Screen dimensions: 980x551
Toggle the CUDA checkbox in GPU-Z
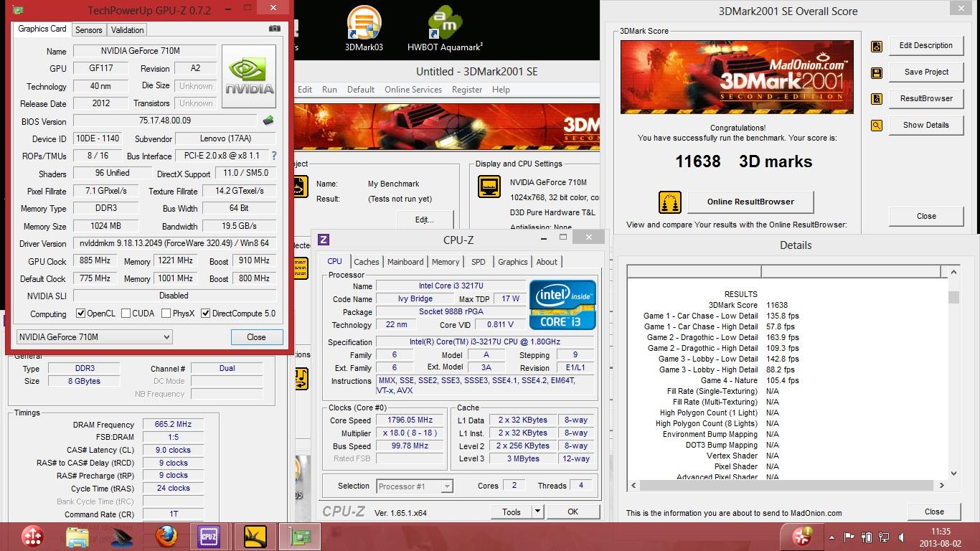click(x=126, y=314)
